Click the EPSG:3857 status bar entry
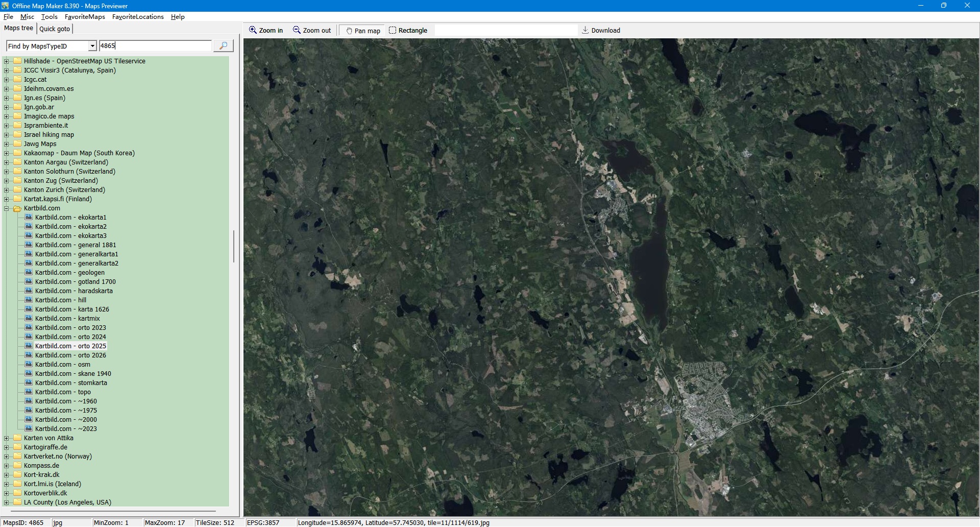Image resolution: width=980 pixels, height=527 pixels. tap(263, 522)
